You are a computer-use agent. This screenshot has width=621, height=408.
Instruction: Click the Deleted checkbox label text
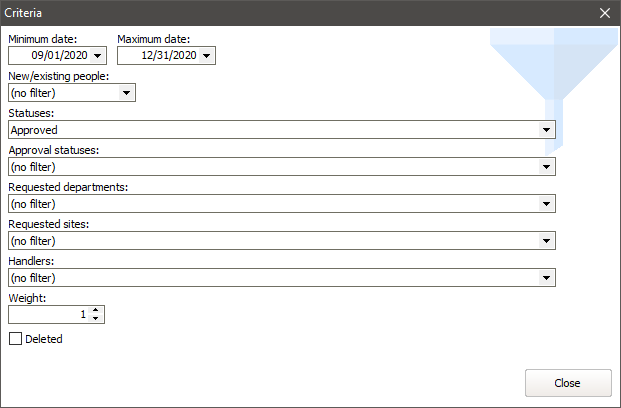pos(44,339)
